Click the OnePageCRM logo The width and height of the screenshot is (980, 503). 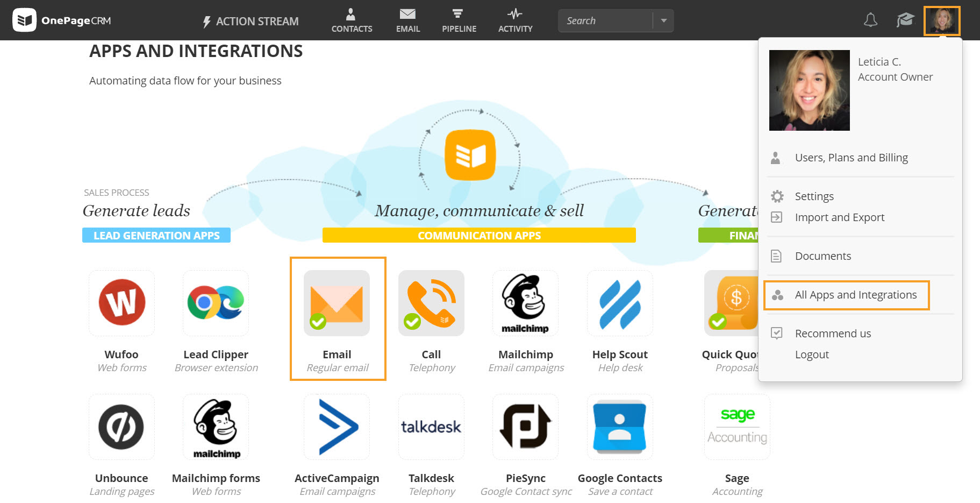pos(62,20)
